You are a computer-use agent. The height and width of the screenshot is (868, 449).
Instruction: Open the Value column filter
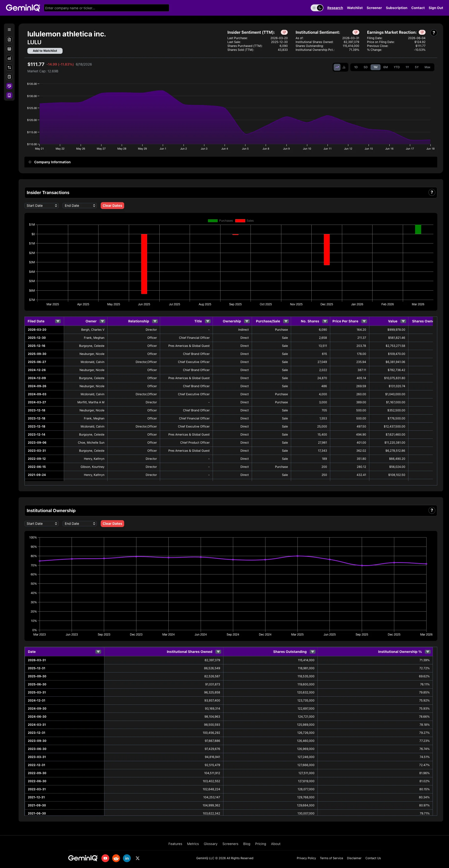(x=403, y=321)
